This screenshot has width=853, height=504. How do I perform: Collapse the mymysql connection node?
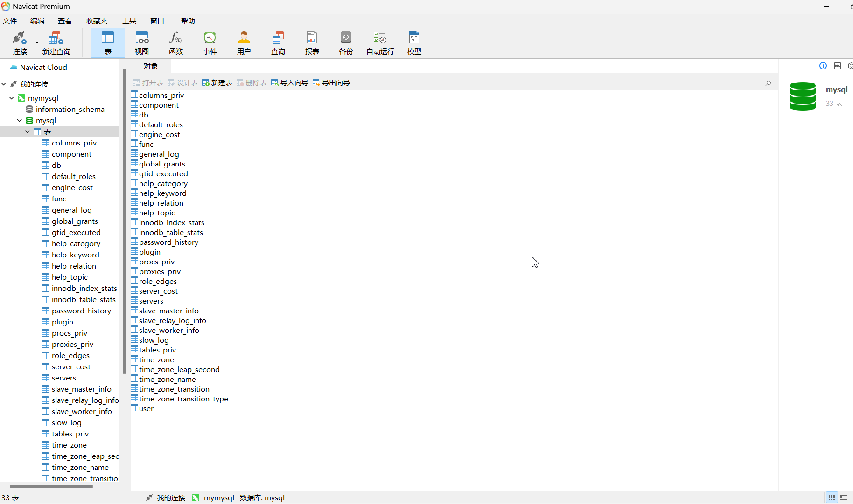(12, 98)
